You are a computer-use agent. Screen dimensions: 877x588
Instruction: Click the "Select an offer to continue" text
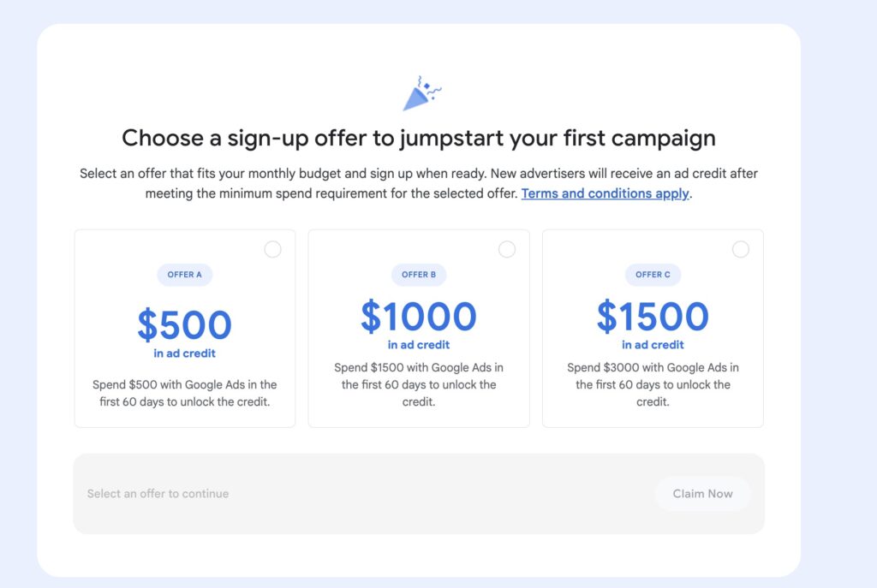(x=158, y=494)
